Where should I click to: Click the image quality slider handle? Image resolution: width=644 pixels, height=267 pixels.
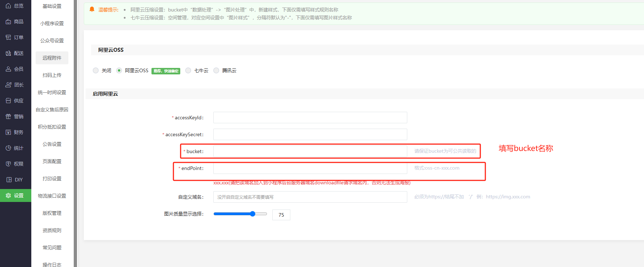click(253, 214)
